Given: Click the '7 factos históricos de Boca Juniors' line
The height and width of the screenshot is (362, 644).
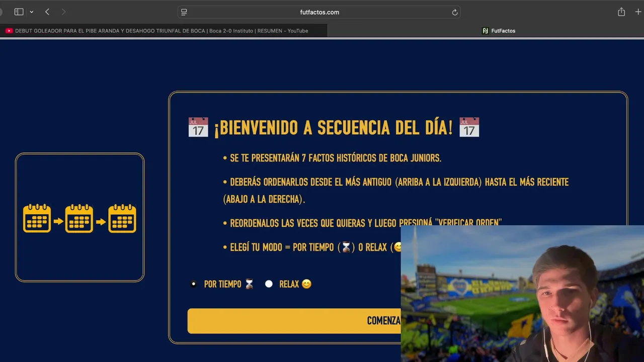Looking at the screenshot, I should tap(332, 158).
